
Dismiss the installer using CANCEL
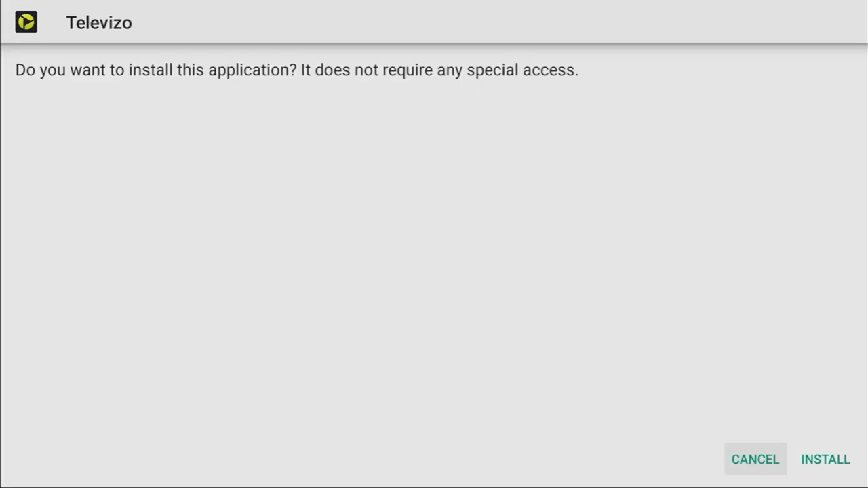tap(755, 459)
